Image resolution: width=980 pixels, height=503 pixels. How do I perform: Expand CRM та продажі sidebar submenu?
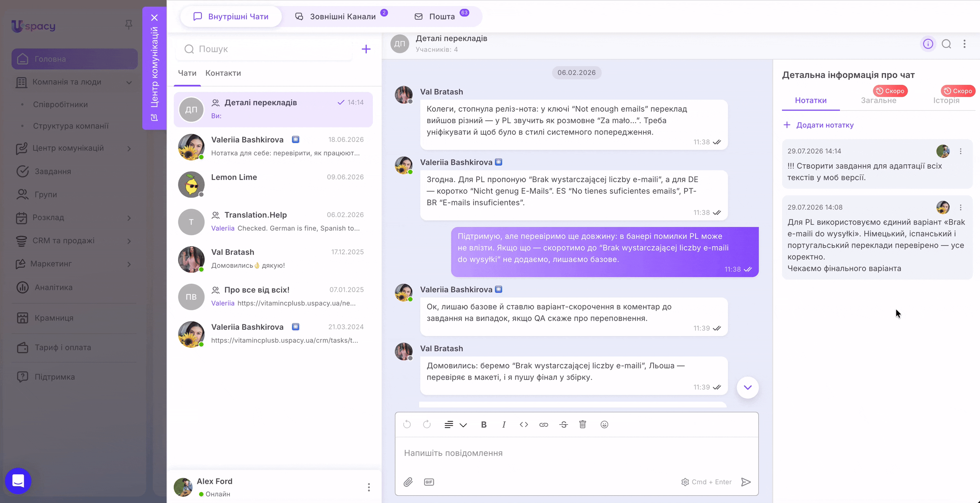click(129, 241)
